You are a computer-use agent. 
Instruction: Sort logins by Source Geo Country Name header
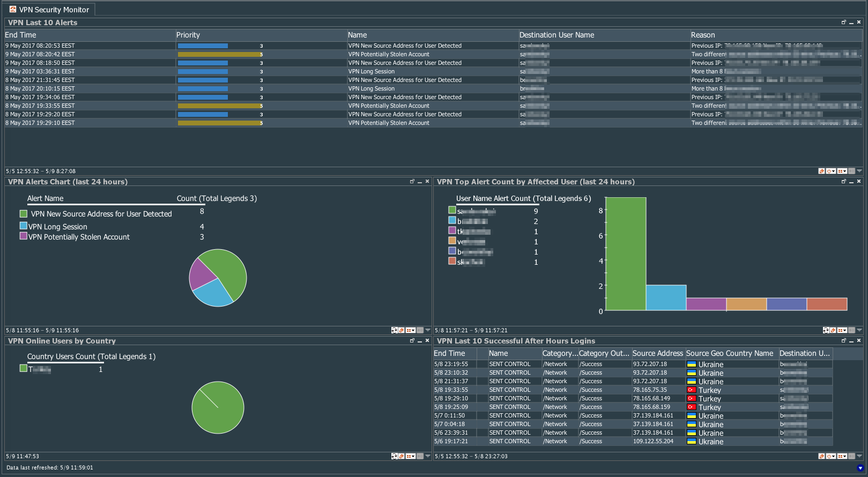coord(729,353)
